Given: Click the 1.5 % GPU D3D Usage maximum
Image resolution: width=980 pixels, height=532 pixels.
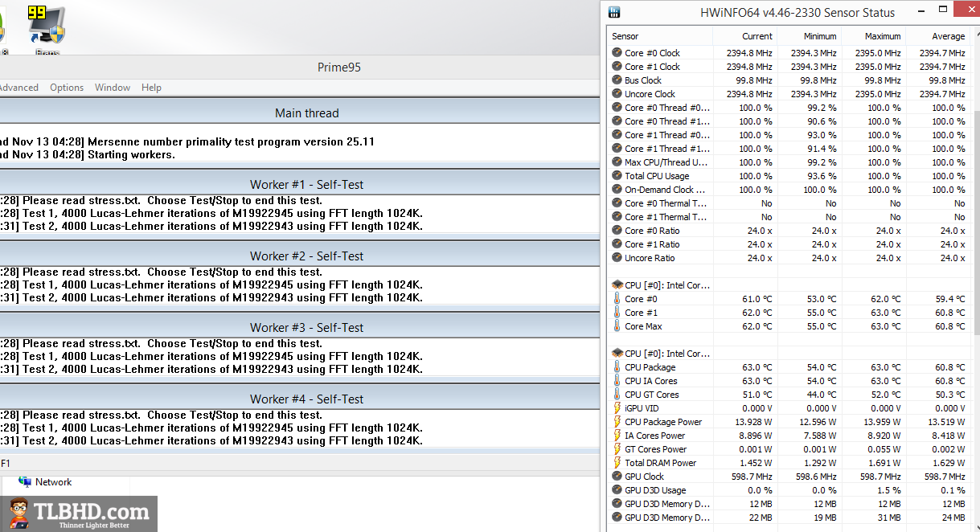Looking at the screenshot, I should (x=888, y=490).
